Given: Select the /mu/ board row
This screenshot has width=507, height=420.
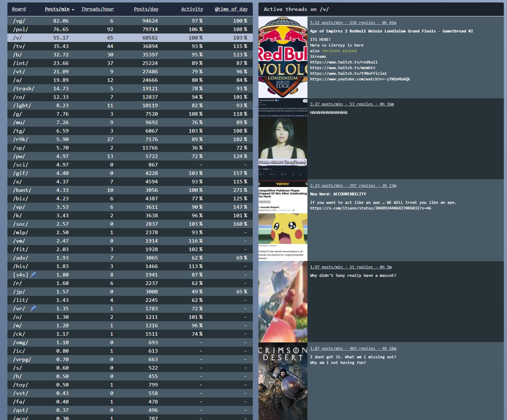Looking at the screenshot, I should [130, 122].
